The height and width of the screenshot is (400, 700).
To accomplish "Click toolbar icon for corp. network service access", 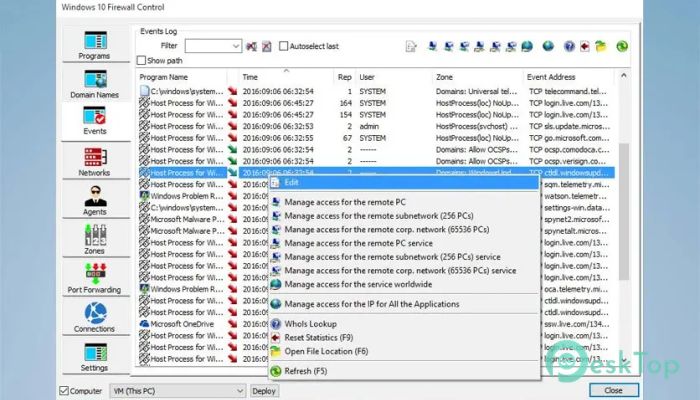I will pos(511,46).
